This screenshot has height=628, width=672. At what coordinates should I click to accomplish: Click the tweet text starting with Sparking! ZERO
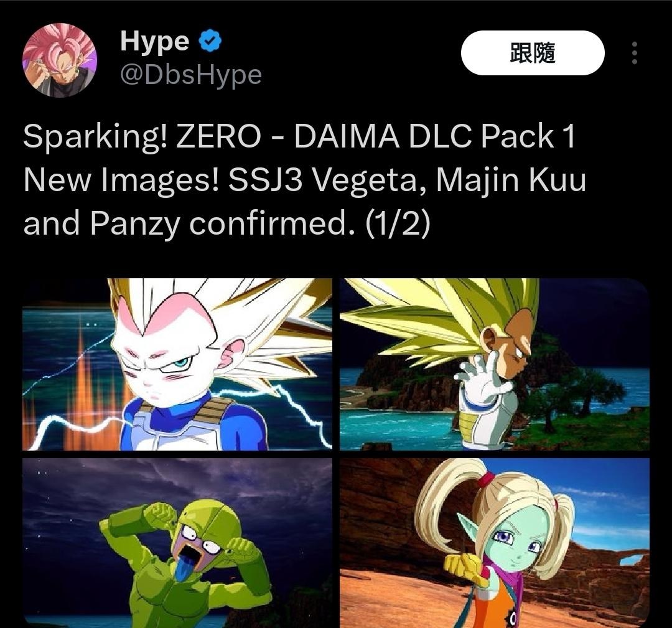304,180
